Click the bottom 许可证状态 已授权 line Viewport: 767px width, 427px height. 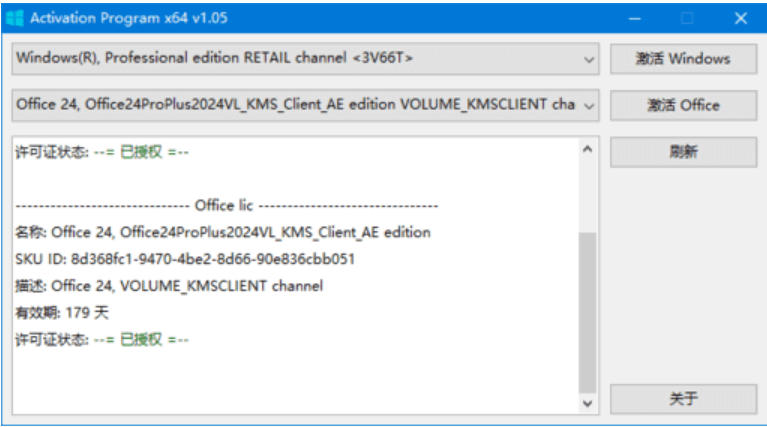102,340
